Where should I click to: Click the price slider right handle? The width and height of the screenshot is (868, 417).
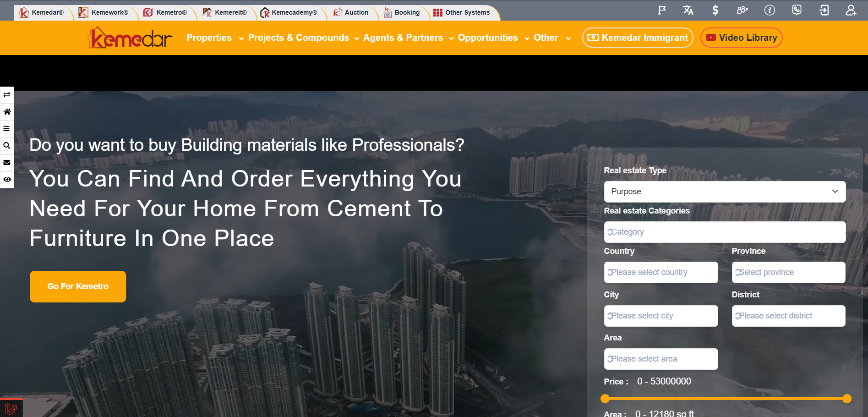point(847,399)
